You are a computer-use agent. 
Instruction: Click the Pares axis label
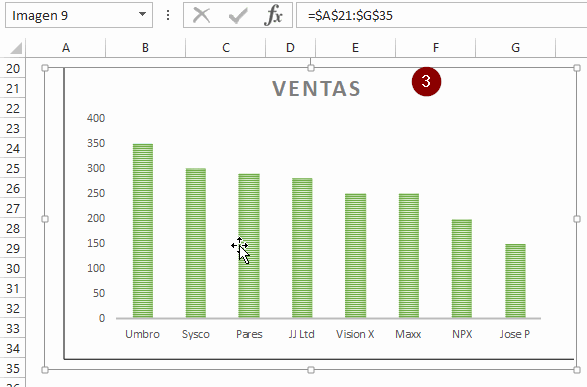249,334
